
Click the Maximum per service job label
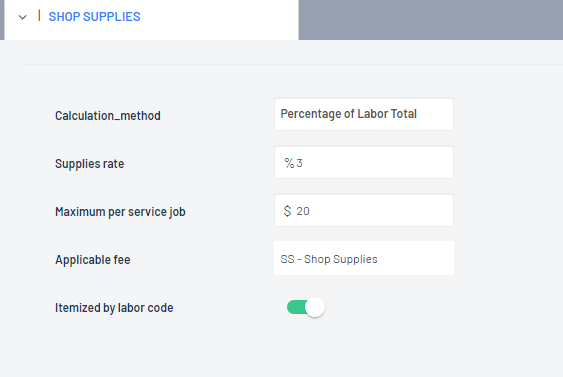point(120,212)
